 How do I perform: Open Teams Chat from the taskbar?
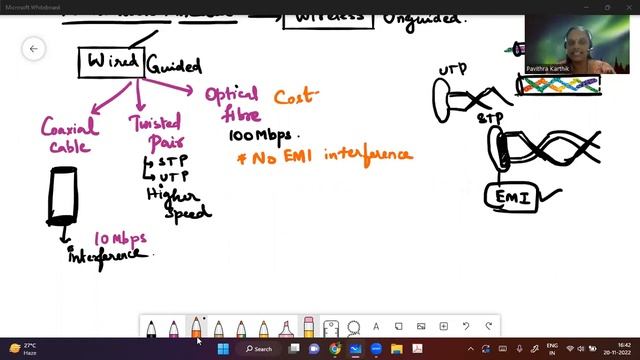[314, 349]
